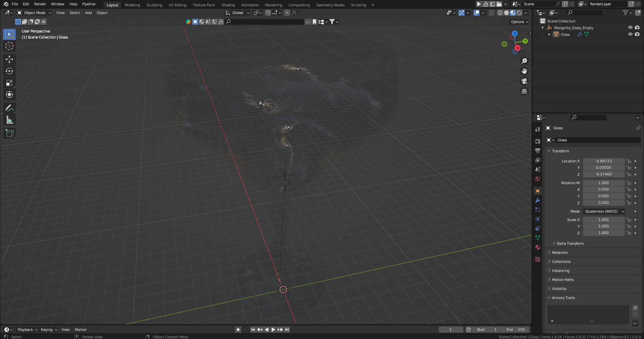Open the Particles properties tab
Screen dimensions: 644x339
(538, 210)
